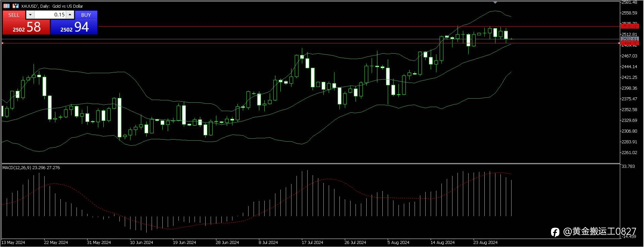
Task: Click the gray 2502.61 current price tag
Action: pyautogui.click(x=629, y=39)
